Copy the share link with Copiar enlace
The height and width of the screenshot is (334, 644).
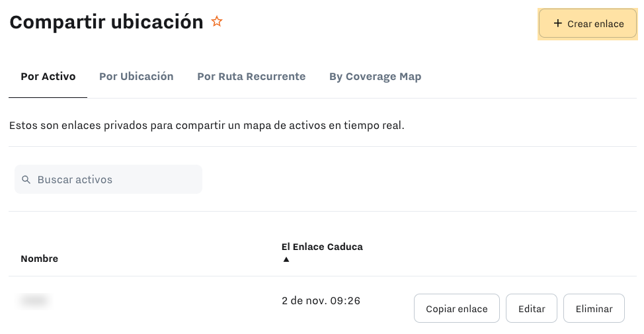(x=456, y=309)
